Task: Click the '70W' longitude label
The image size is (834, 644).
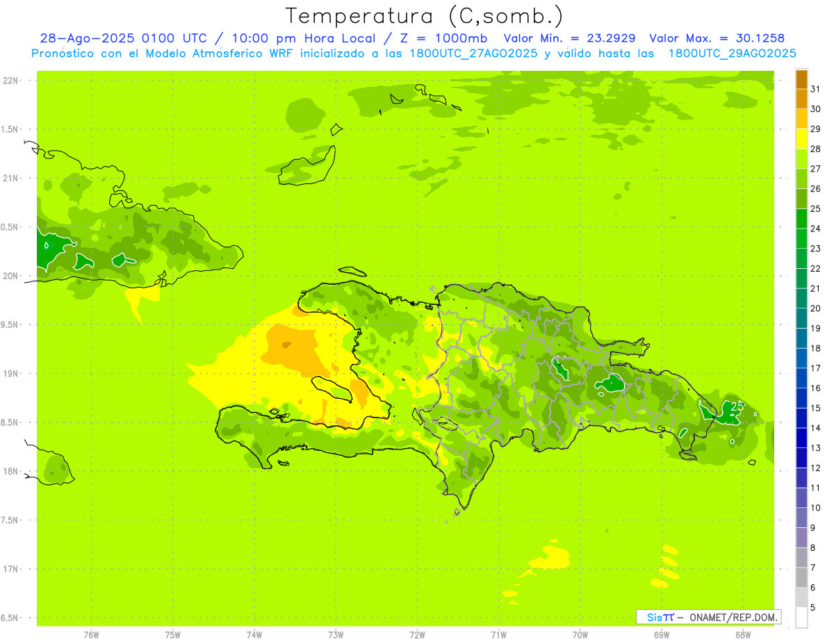Action: pos(580,635)
